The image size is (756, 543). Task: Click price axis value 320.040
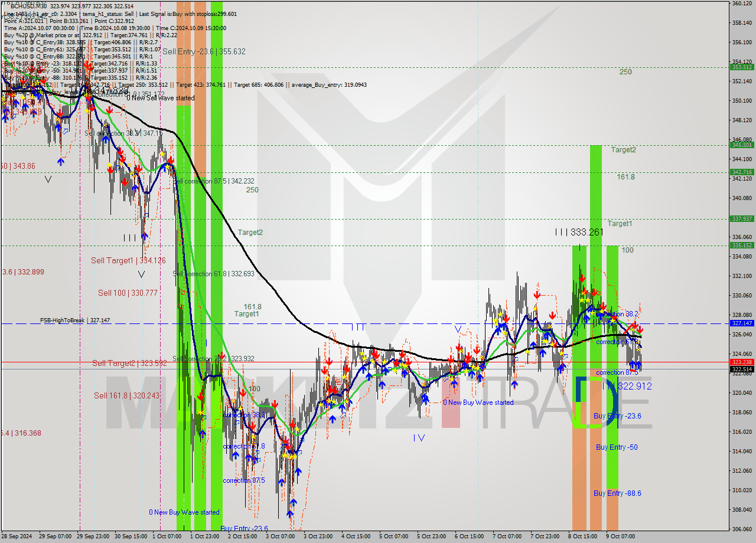tap(742, 392)
